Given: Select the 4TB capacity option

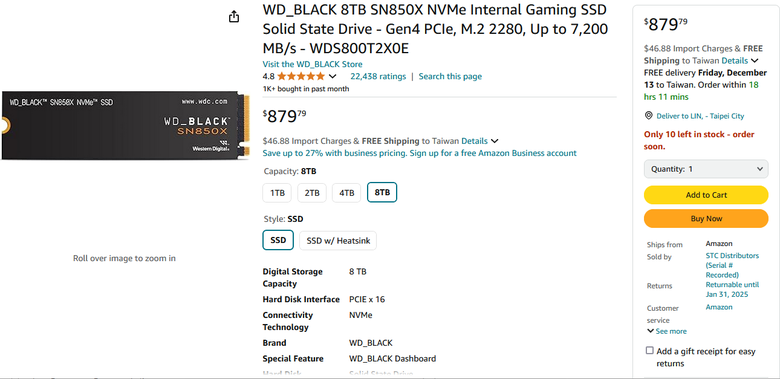Looking at the screenshot, I should [346, 193].
